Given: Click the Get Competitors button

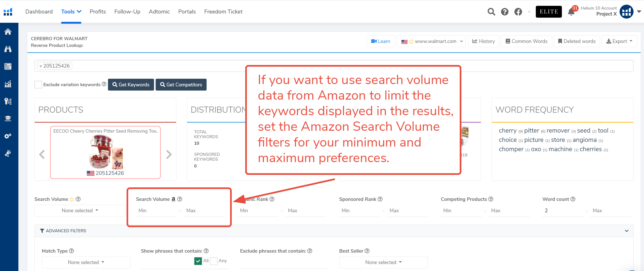Looking at the screenshot, I should (181, 85).
